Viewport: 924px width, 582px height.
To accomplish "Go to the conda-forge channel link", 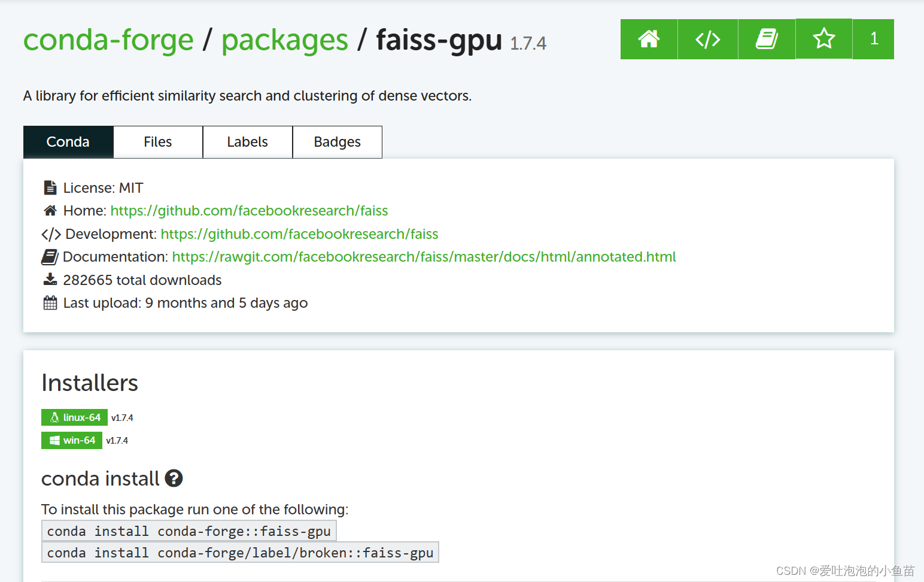I will (x=108, y=40).
